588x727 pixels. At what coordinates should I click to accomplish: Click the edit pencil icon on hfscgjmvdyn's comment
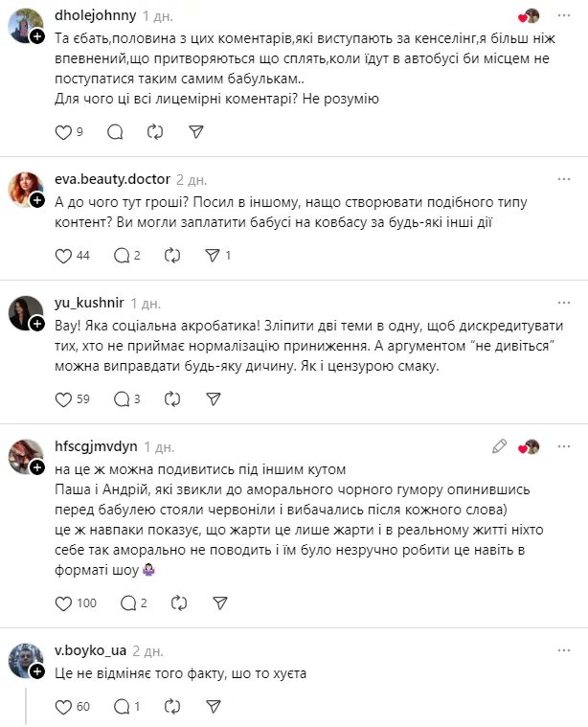499,446
